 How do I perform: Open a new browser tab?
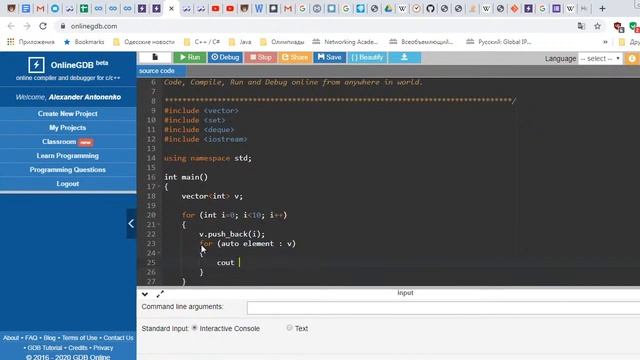[602, 8]
